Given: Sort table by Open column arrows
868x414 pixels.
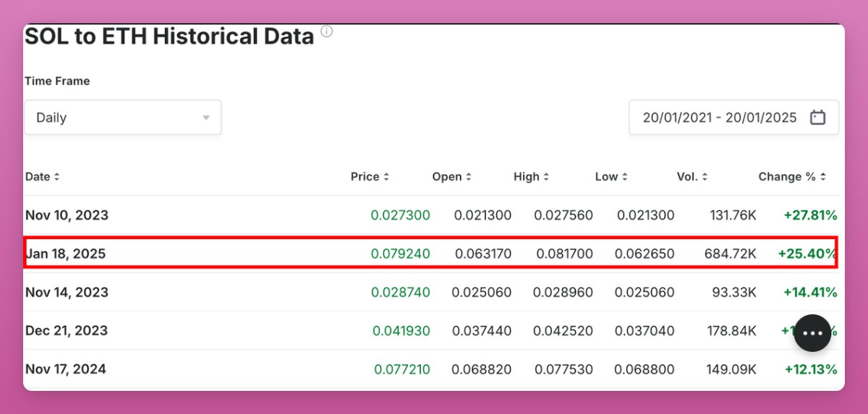Looking at the screenshot, I should [469, 177].
